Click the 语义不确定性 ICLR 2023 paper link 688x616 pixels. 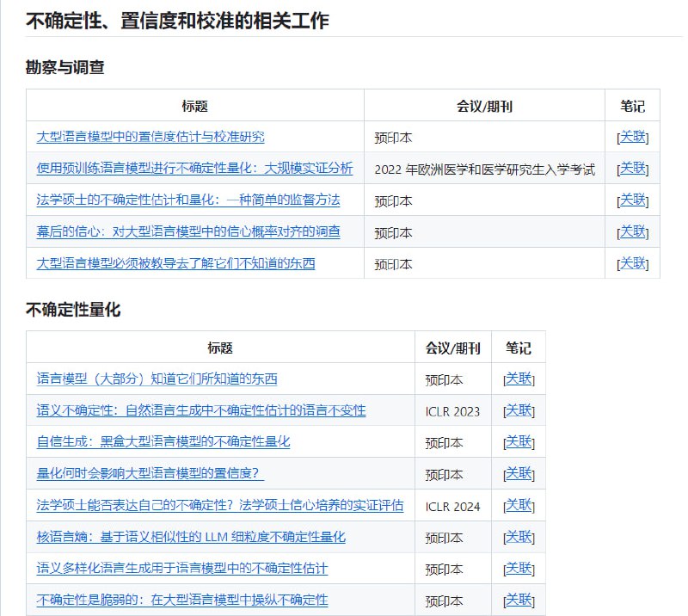pos(198,410)
